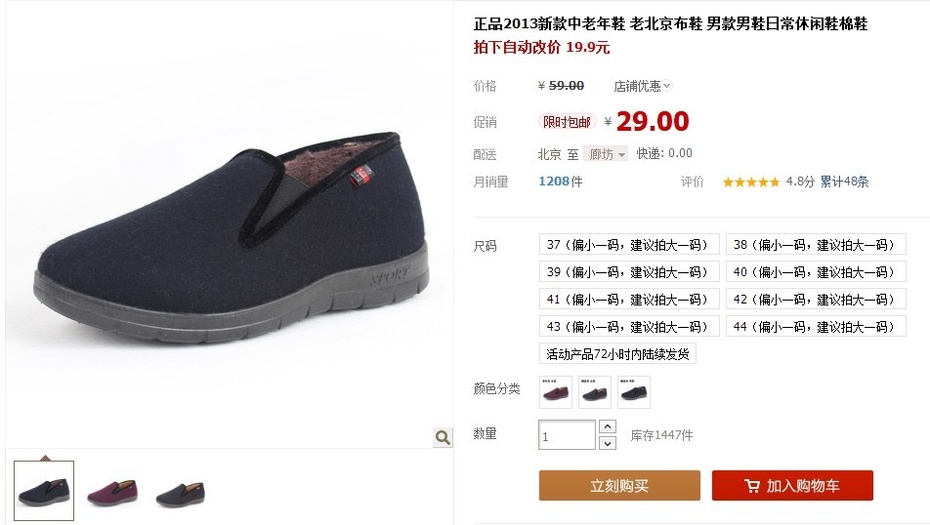This screenshot has height=525, width=930.
Task: Click the 加入购物车 button
Action: click(792, 486)
